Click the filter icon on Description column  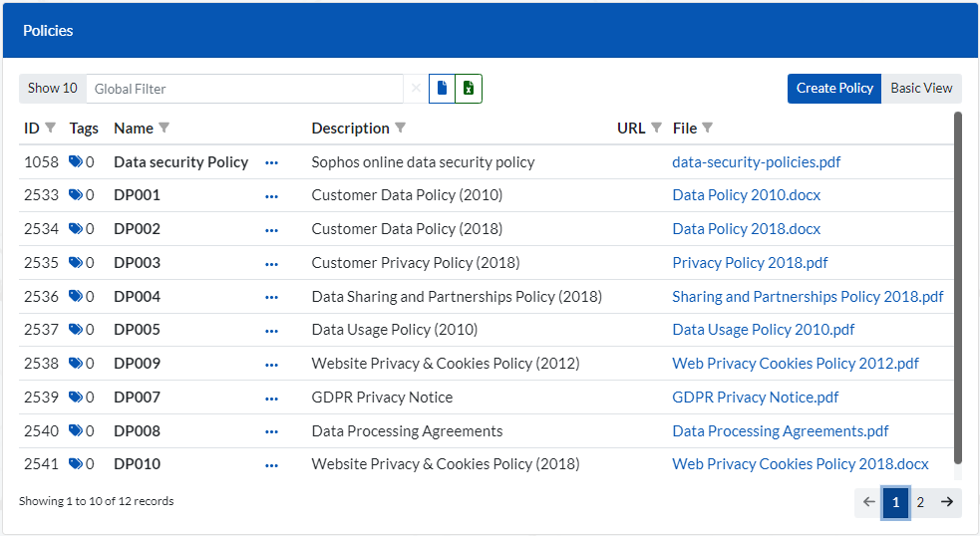tap(400, 129)
